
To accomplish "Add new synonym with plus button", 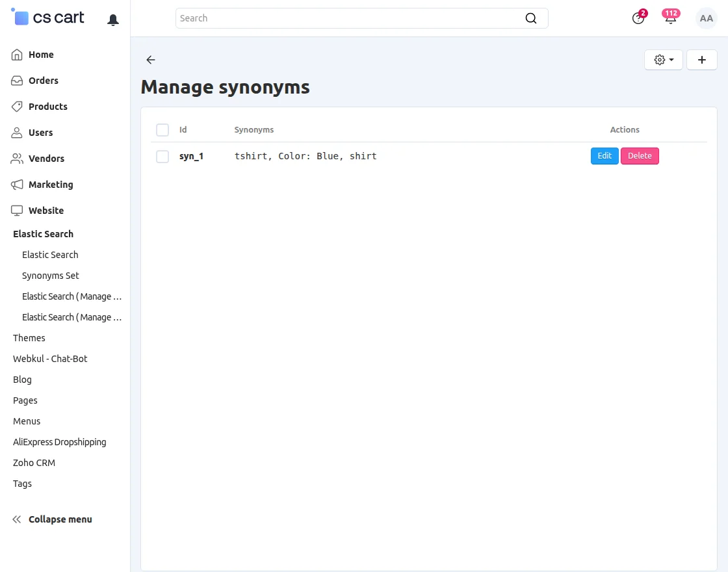I will (701, 60).
